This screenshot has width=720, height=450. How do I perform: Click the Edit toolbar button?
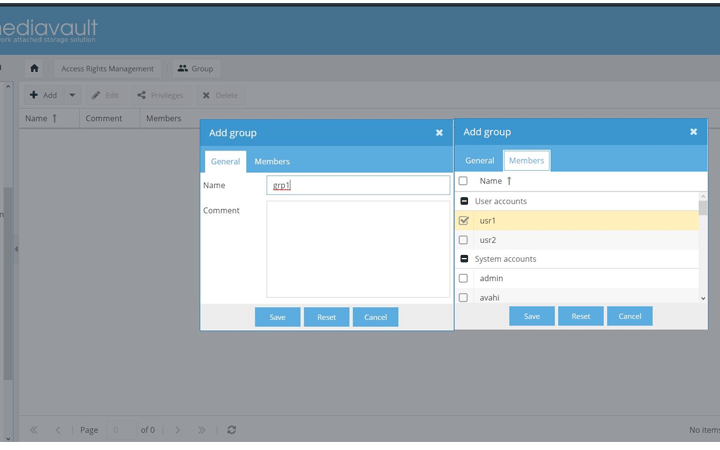(106, 95)
